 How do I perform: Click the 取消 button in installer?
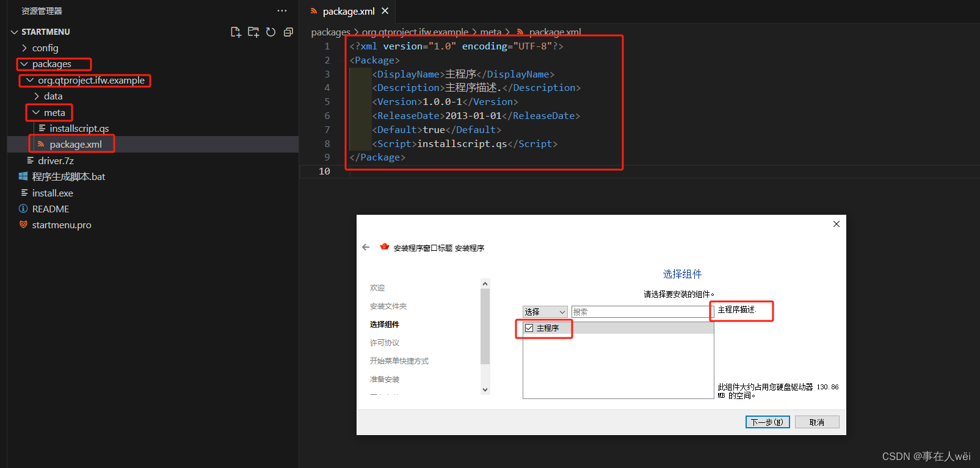click(817, 422)
